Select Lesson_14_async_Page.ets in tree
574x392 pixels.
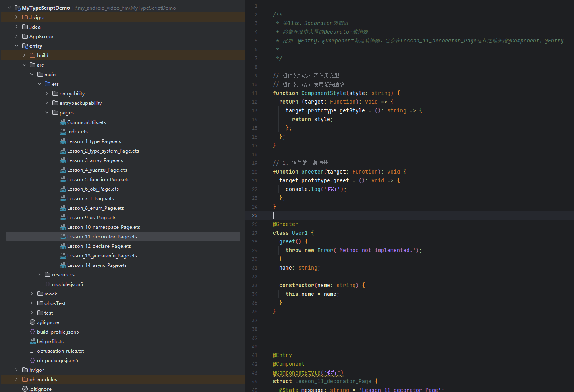(x=97, y=265)
